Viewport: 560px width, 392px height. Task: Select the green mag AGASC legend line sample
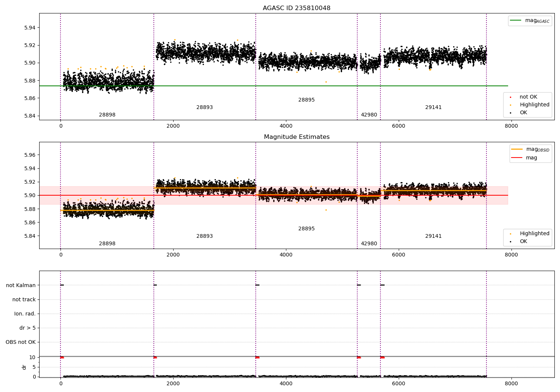516,21
